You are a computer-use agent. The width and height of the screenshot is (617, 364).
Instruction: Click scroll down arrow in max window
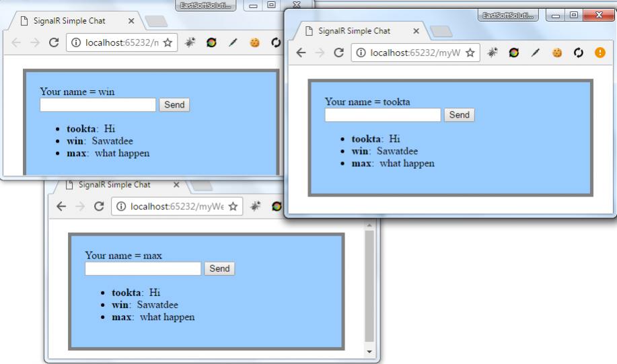pyautogui.click(x=369, y=351)
